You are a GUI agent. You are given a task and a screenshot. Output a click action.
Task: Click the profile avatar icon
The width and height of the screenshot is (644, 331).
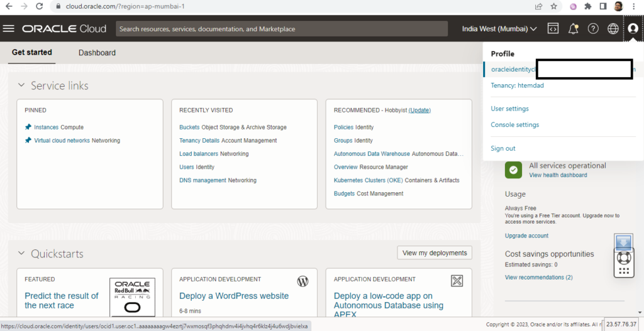pos(633,28)
